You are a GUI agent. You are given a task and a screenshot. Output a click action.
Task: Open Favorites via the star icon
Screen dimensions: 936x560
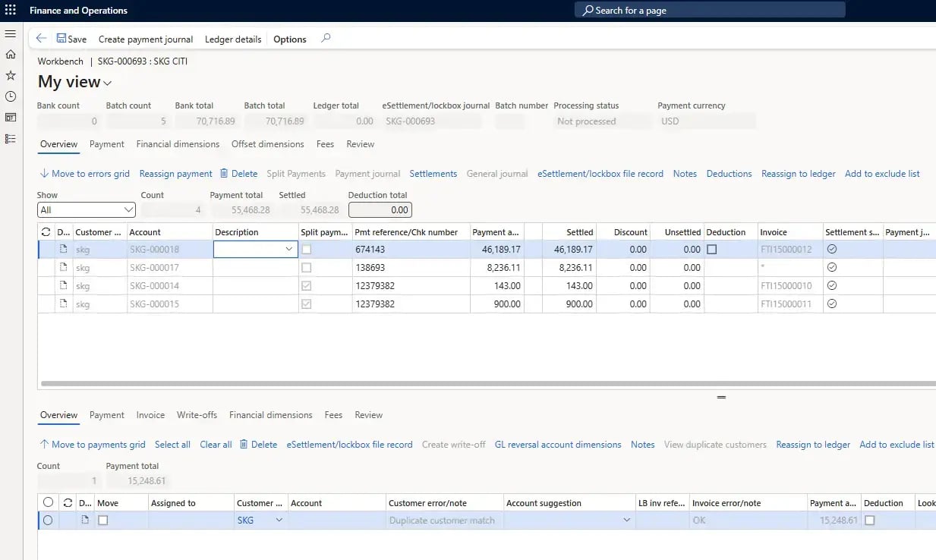click(10, 74)
